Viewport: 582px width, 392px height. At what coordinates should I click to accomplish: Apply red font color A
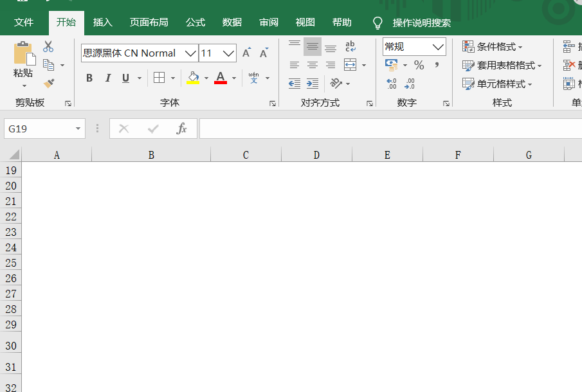221,78
